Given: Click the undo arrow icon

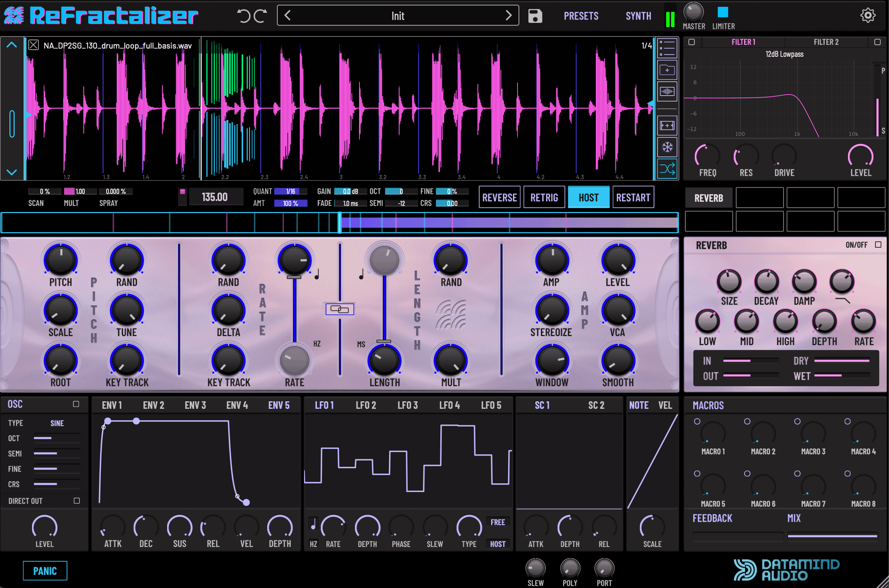Looking at the screenshot, I should coord(244,16).
